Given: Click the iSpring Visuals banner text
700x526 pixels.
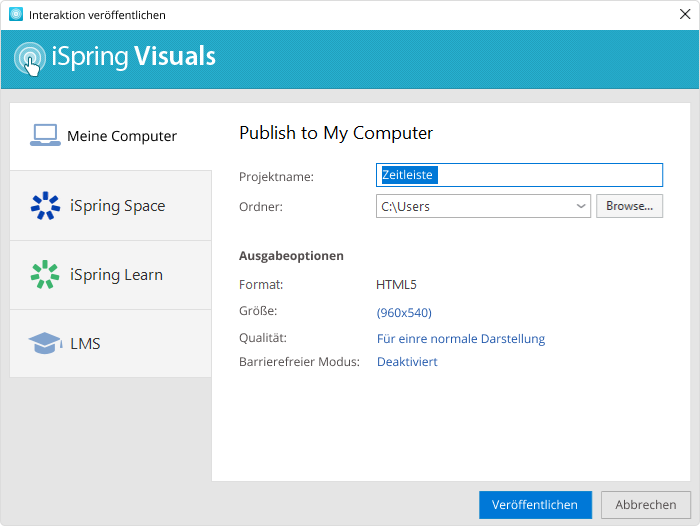Looking at the screenshot, I should (x=133, y=57).
